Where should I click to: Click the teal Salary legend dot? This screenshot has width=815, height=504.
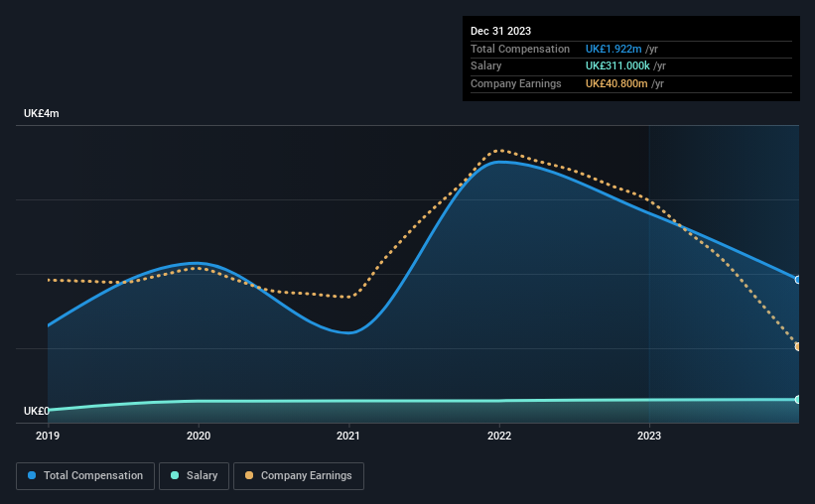click(175, 475)
